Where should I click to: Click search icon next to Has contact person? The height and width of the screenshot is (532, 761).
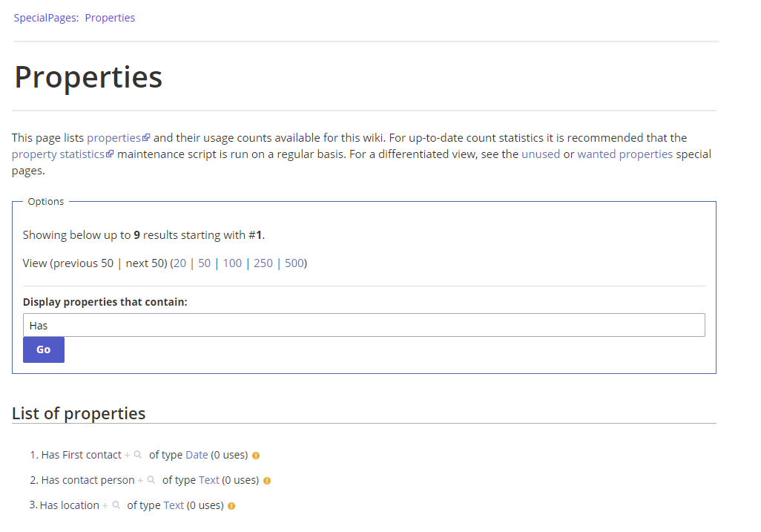[x=151, y=480]
